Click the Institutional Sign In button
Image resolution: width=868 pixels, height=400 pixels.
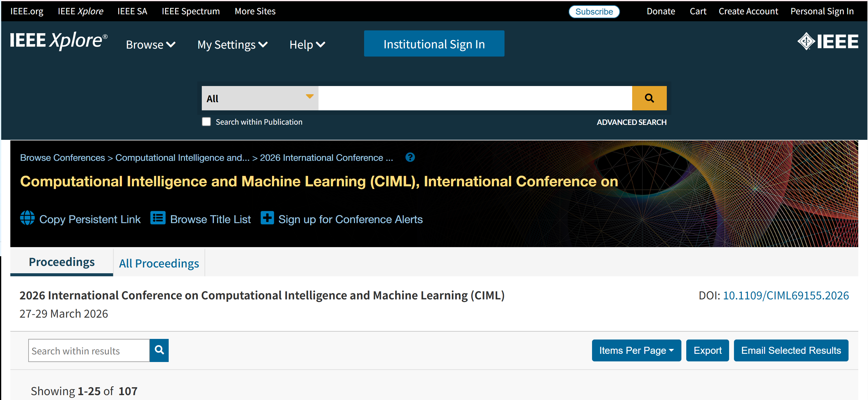[x=434, y=44]
